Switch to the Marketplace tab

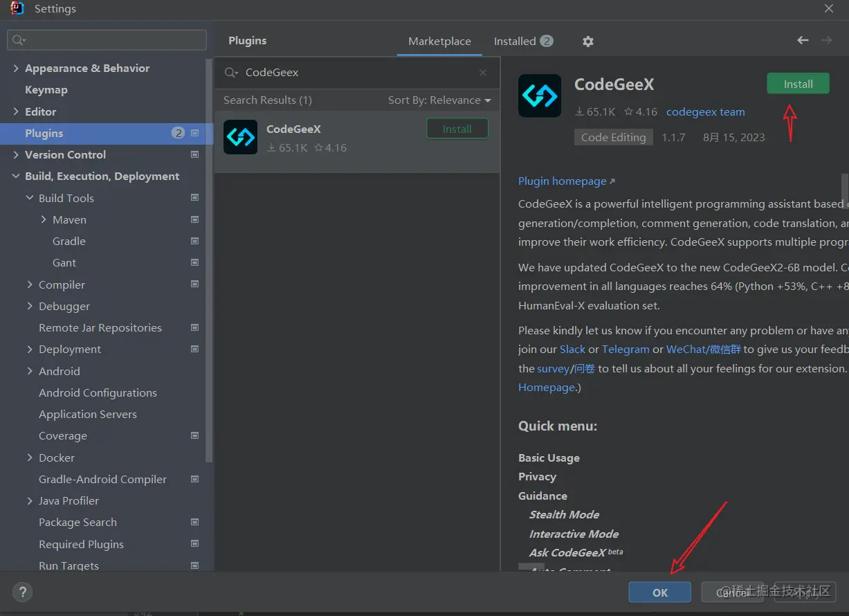coord(439,42)
